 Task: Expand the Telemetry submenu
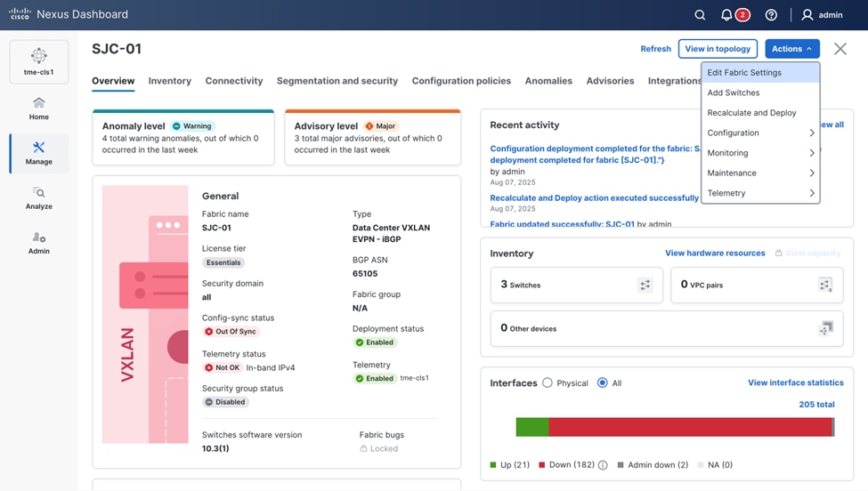click(760, 193)
